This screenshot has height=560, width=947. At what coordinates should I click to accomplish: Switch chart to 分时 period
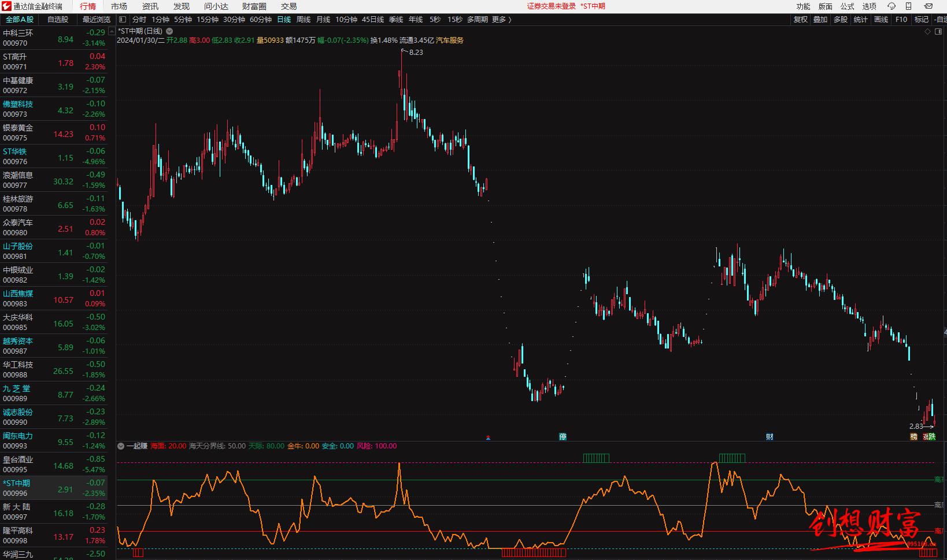pos(139,20)
